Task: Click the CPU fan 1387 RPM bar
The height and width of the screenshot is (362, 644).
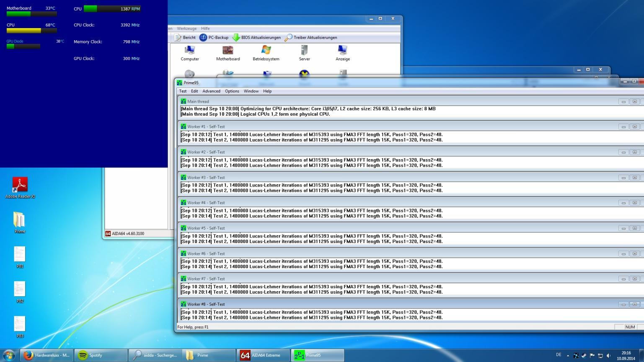Action: click(112, 9)
